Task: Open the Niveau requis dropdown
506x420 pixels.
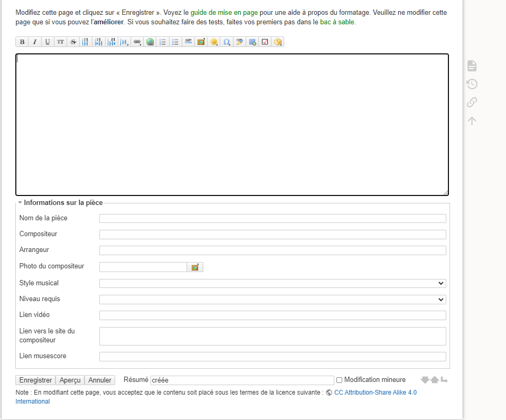Action: 273,300
